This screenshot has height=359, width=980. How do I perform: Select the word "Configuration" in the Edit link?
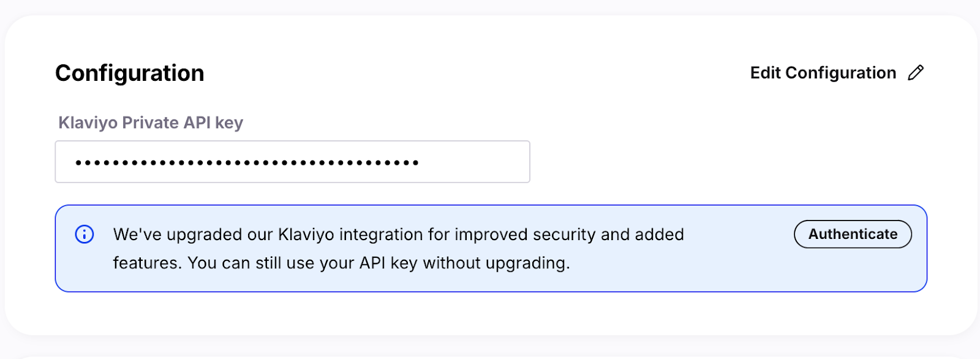click(840, 73)
